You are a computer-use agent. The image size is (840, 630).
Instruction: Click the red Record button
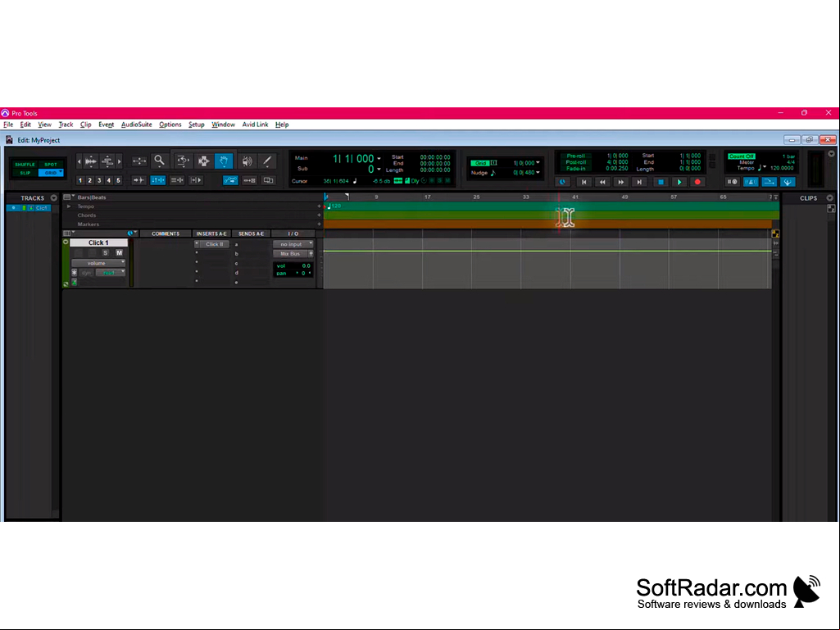coord(697,182)
